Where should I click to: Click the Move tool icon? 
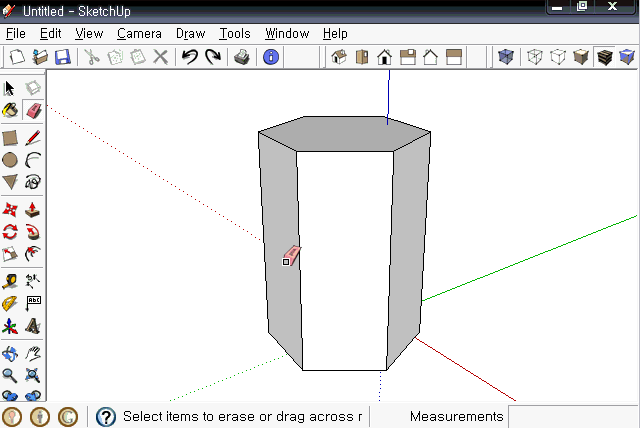click(10, 210)
